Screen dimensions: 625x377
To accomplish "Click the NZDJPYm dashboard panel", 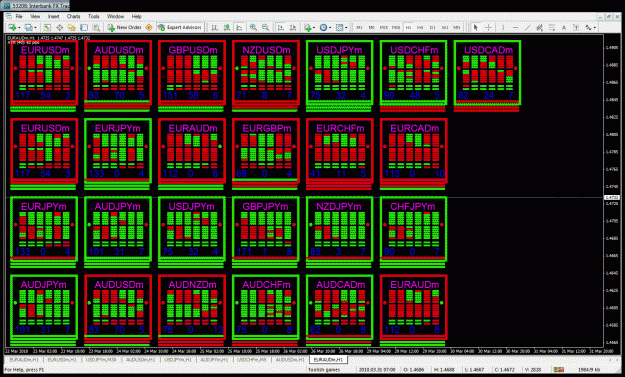I will [340, 229].
